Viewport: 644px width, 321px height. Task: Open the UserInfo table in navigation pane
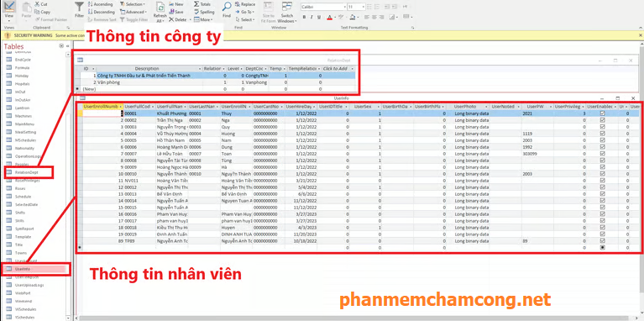click(x=35, y=269)
